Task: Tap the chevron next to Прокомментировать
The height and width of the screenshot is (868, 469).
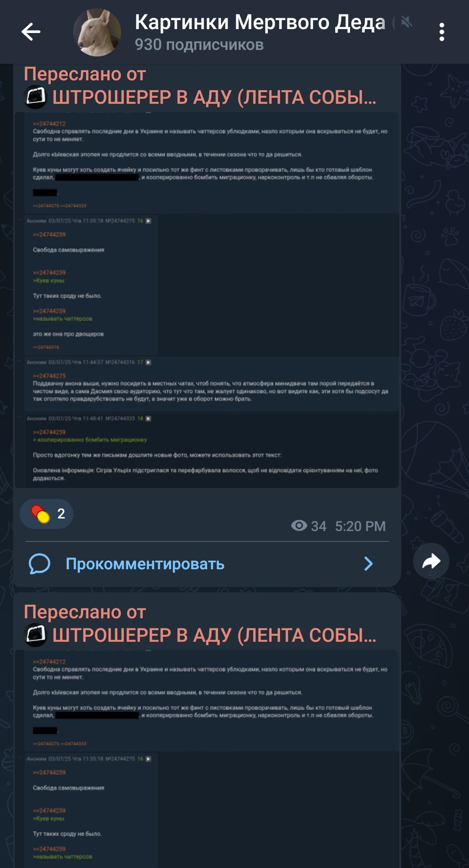Action: tap(368, 564)
